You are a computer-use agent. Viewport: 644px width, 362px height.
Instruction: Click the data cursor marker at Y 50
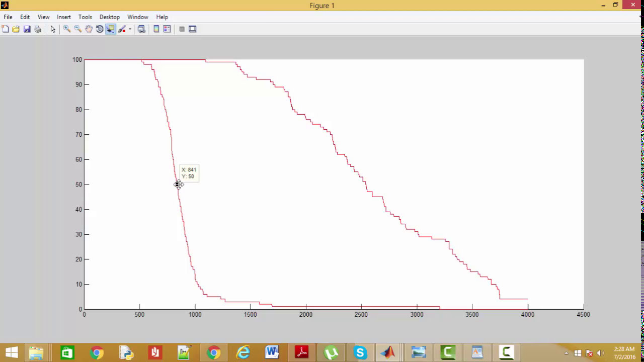179,185
